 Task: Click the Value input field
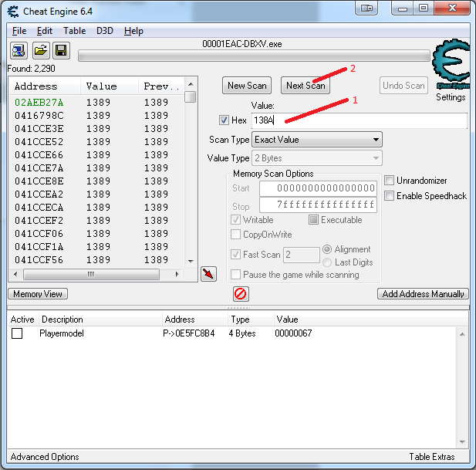360,120
